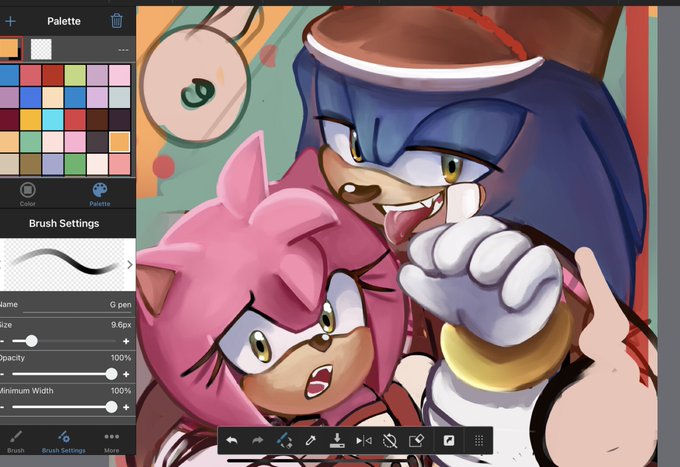Pick the olive tan palette swatch

pos(31,165)
